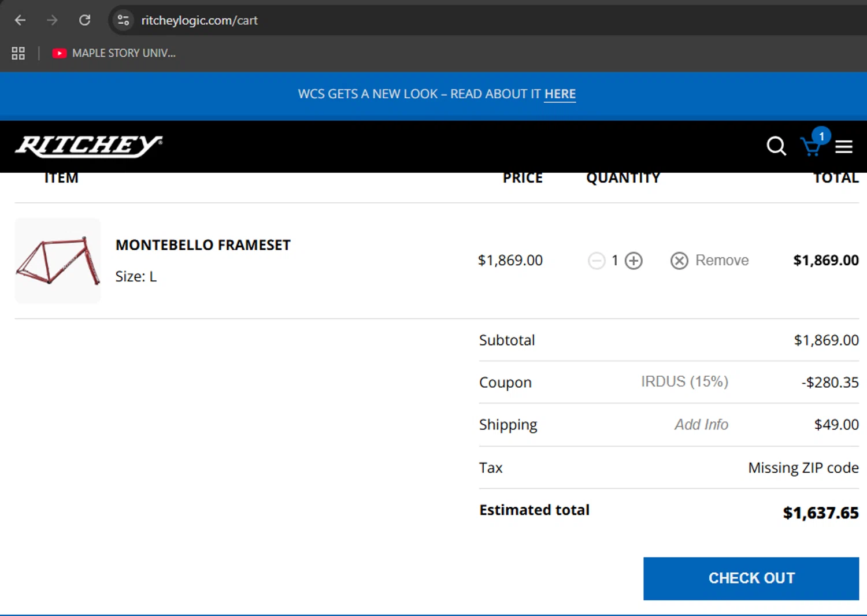View site information icon in address bar
This screenshot has width=867, height=616.
click(x=123, y=20)
